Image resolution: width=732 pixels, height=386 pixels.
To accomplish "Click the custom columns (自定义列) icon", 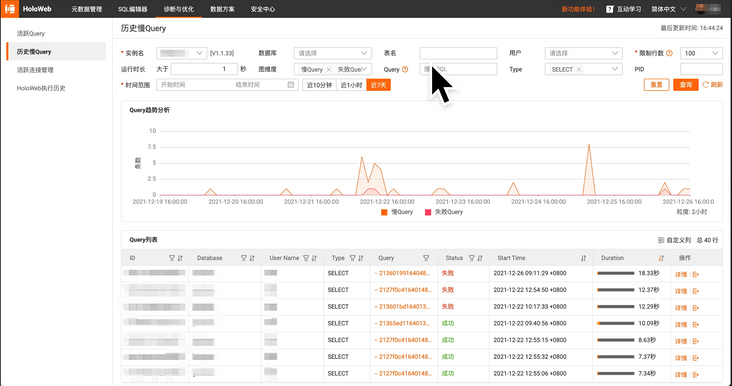I will click(x=661, y=240).
